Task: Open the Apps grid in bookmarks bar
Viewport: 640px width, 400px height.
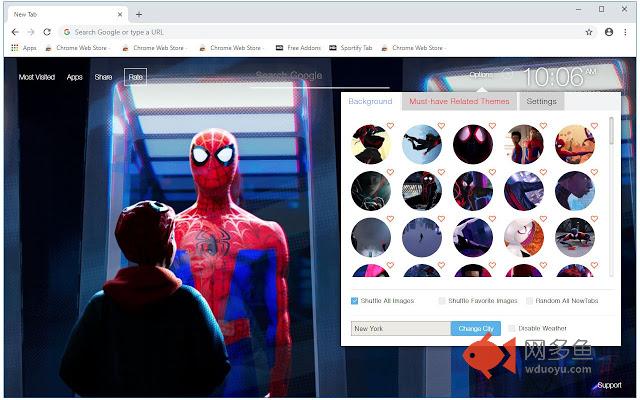Action: [x=24, y=48]
